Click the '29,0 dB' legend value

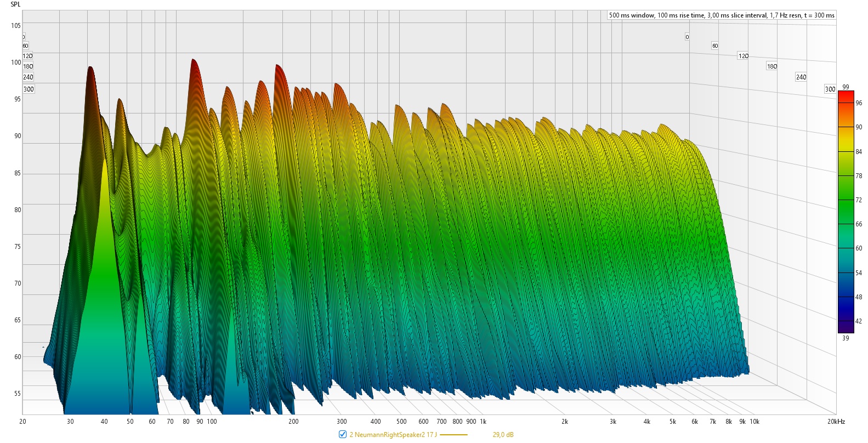coord(503,435)
